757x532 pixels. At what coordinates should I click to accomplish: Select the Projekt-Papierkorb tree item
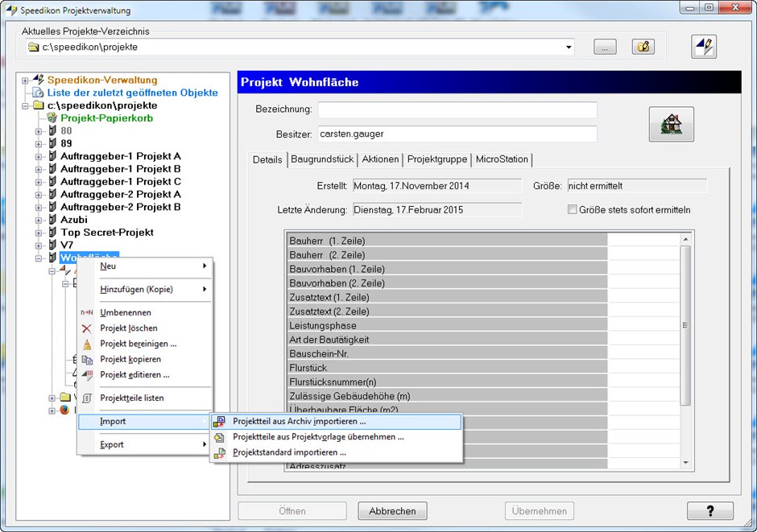click(106, 118)
